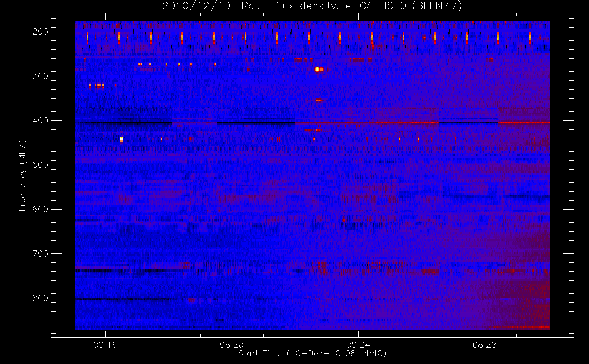Viewport: 589px width, 364px height.
Task: Click the 800 frequency tick label
Action: (x=40, y=298)
